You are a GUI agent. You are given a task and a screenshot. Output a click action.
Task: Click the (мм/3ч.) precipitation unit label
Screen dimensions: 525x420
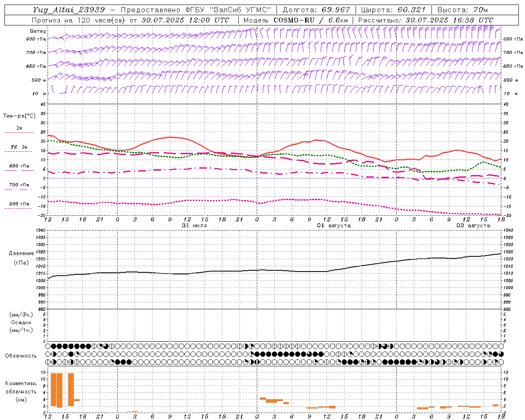coord(21,315)
